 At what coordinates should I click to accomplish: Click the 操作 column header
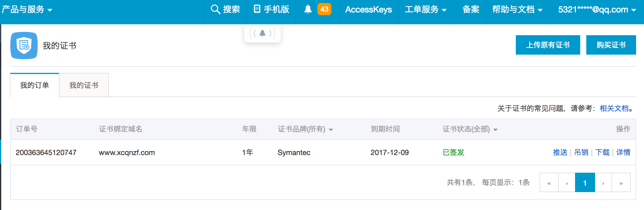click(x=623, y=129)
